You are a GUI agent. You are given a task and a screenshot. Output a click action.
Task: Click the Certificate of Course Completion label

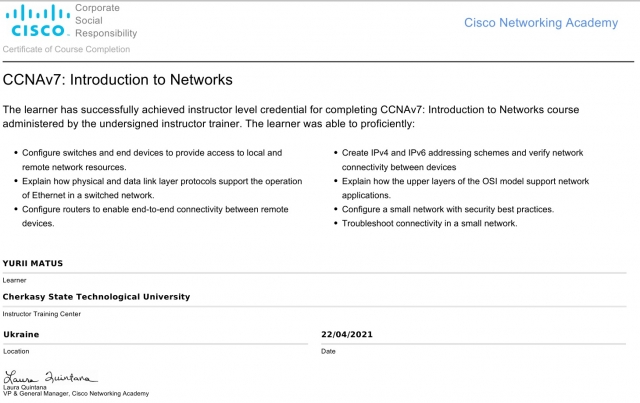(67, 49)
